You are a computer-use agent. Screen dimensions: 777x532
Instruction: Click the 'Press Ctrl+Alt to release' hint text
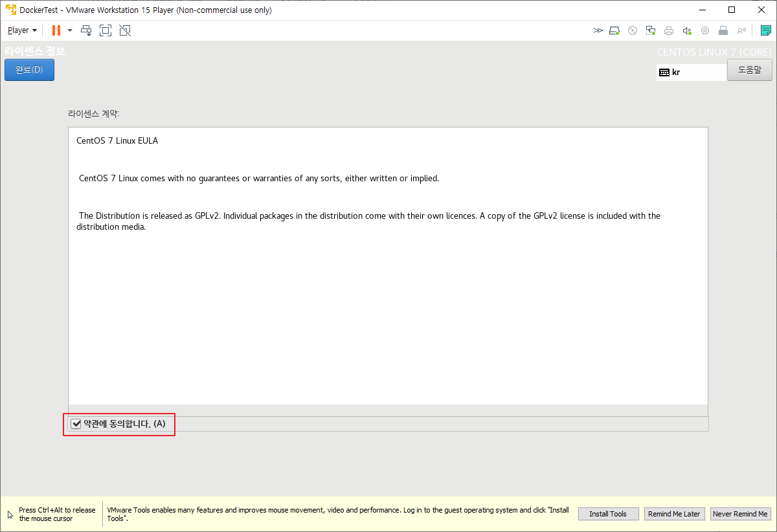(x=57, y=514)
